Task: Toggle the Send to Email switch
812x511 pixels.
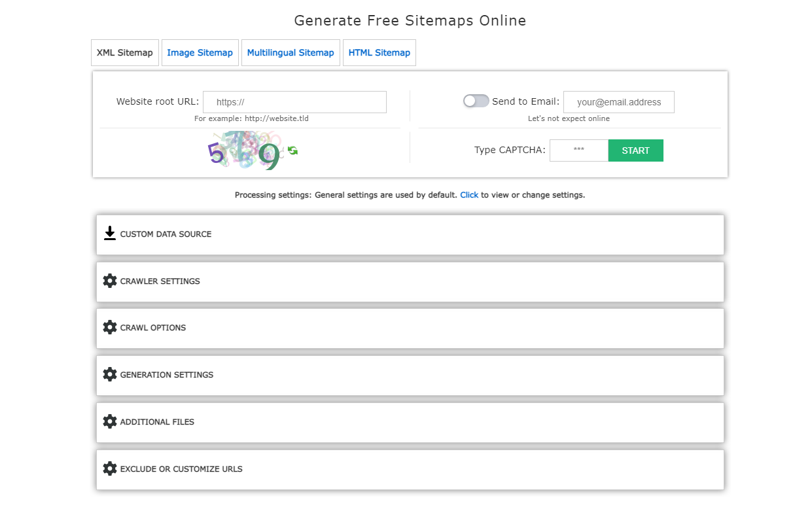Action: click(476, 101)
